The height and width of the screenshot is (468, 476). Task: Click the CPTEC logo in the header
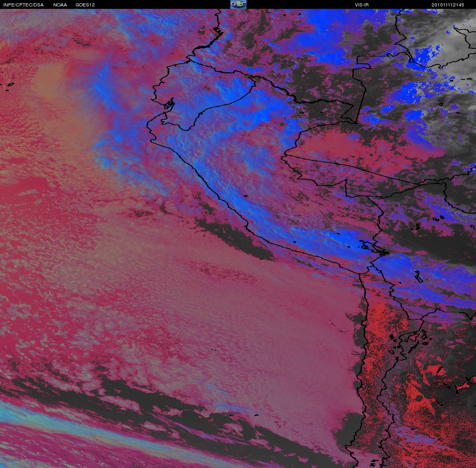[238, 4]
